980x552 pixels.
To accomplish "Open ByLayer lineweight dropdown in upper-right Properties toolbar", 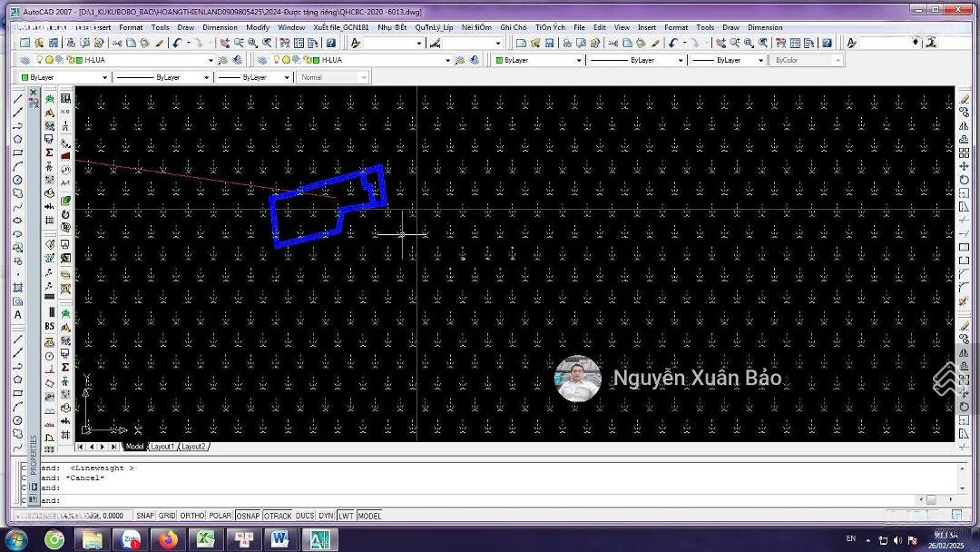I will click(760, 60).
